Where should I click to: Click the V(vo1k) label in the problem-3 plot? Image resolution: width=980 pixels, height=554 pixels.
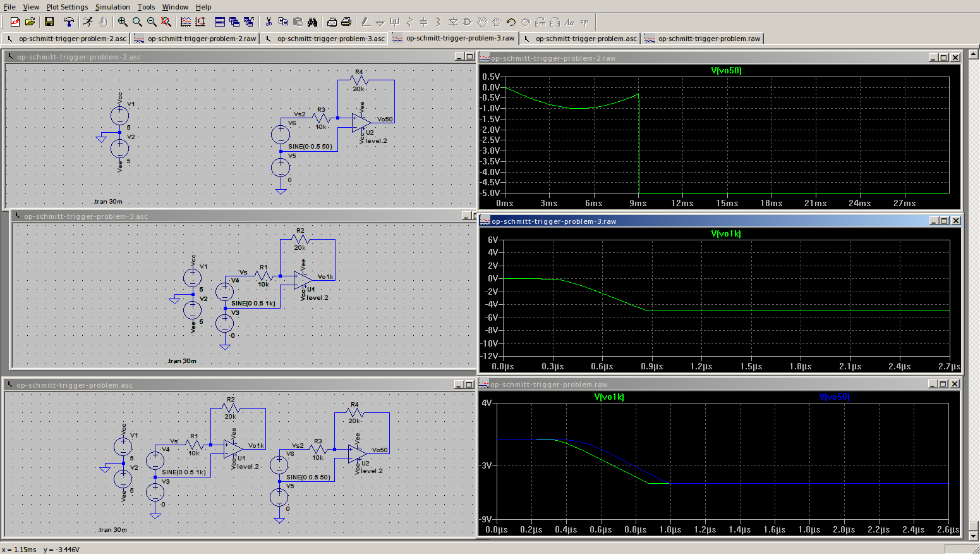click(x=726, y=233)
